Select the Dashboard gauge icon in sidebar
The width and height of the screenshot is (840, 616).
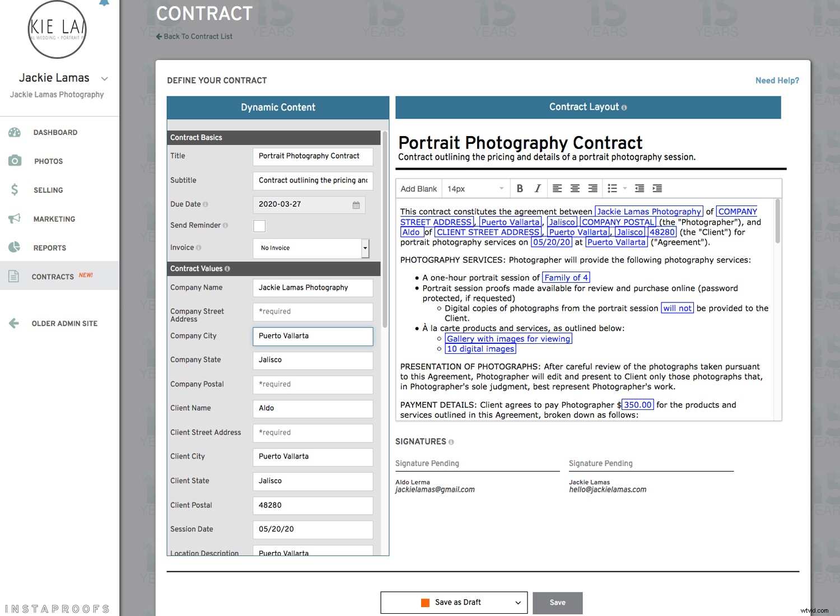click(15, 132)
